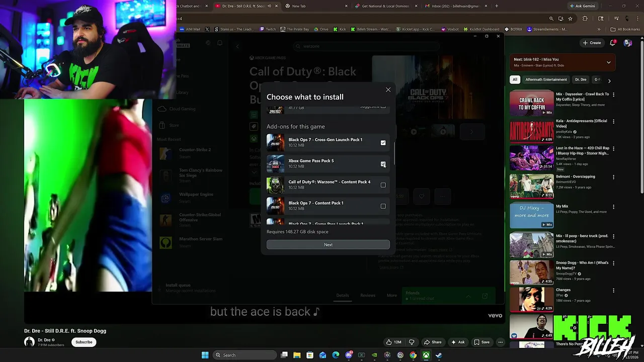The width and height of the screenshot is (644, 362).
Task: Open the YouTube account avatar menu
Action: (x=627, y=43)
